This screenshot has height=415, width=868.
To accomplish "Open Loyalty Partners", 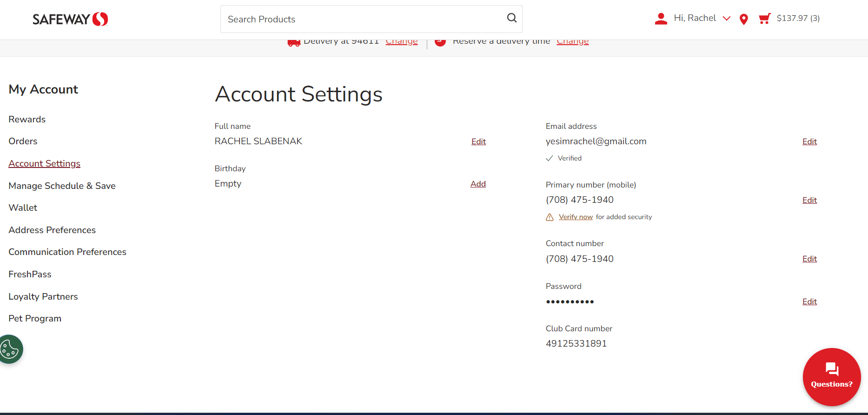I will click(43, 297).
